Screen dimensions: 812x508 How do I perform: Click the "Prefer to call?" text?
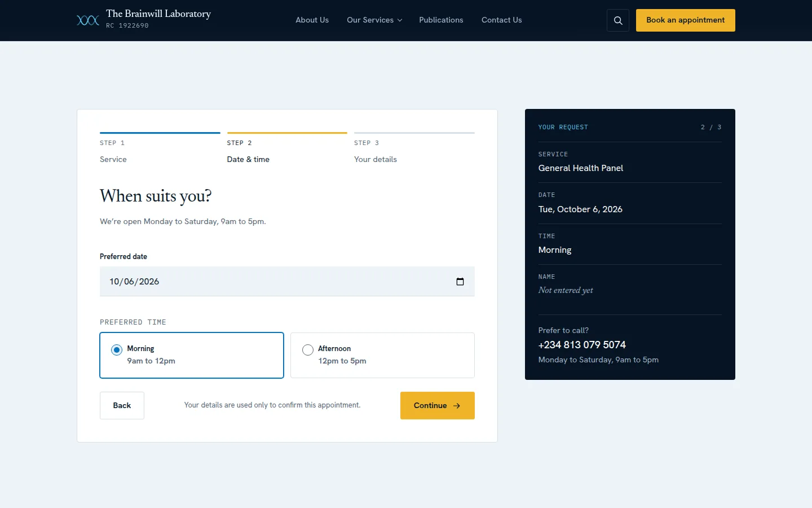click(x=563, y=331)
